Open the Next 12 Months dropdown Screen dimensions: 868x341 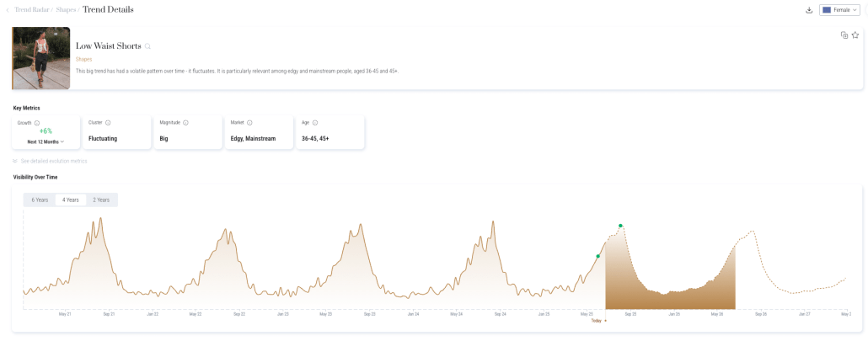[46, 141]
